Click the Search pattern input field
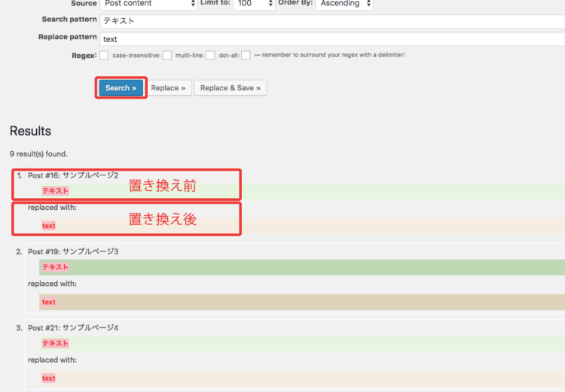This screenshot has height=392, width=565. [331, 20]
